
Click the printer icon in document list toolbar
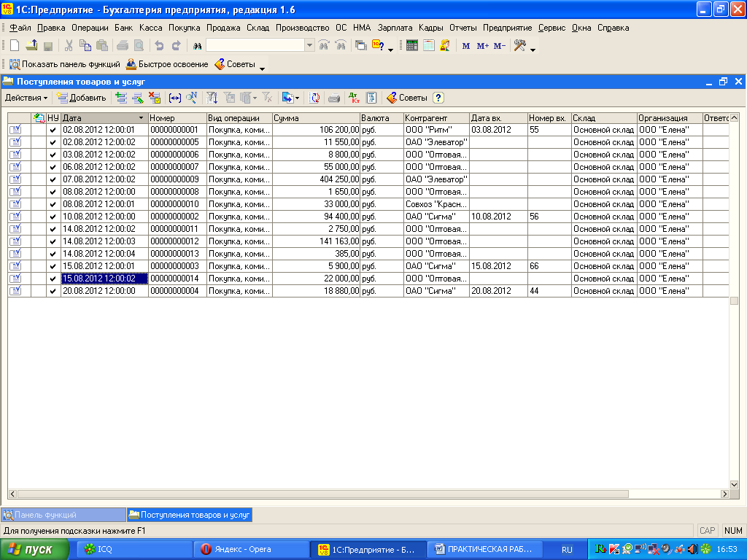coord(334,98)
